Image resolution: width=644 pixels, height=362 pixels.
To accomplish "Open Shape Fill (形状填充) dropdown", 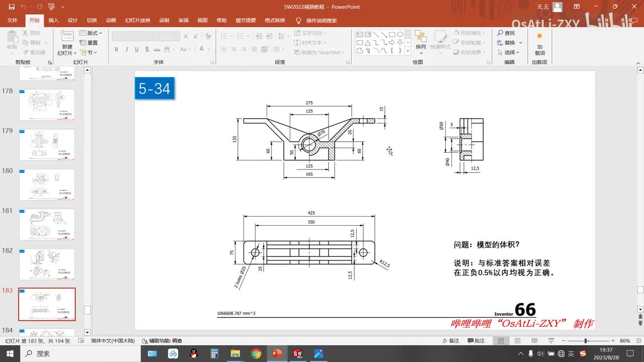I will tap(469, 33).
